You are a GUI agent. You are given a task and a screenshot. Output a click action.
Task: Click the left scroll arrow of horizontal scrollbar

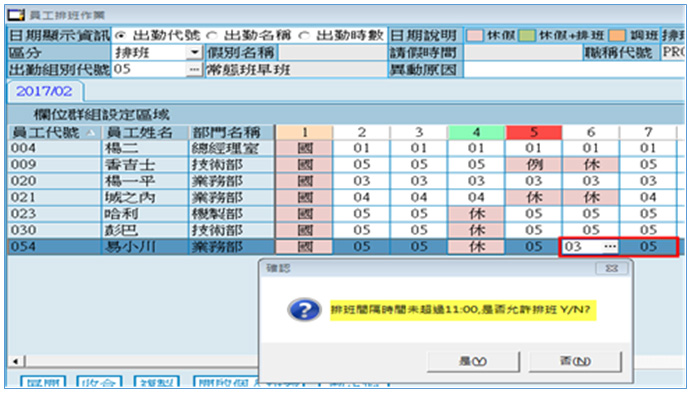16,361
